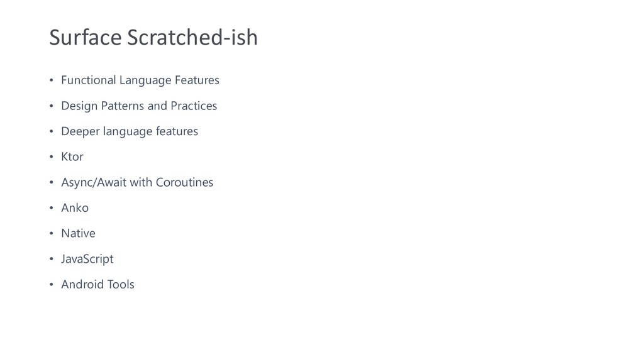Image resolution: width=644 pixels, height=362 pixels.
Task: Click the word Coroutines
Action: click(184, 182)
